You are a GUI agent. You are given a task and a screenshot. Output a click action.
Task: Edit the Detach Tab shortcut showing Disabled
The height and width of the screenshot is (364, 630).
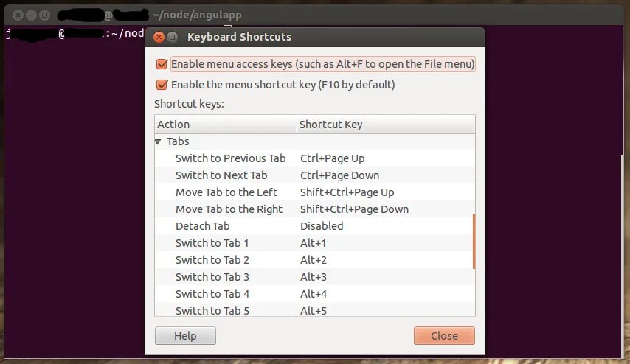tap(322, 226)
